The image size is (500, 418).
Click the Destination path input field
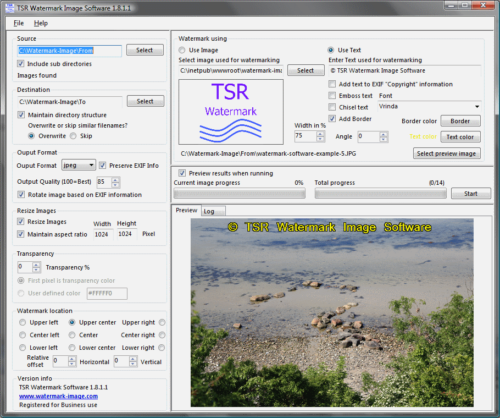[x=70, y=102]
